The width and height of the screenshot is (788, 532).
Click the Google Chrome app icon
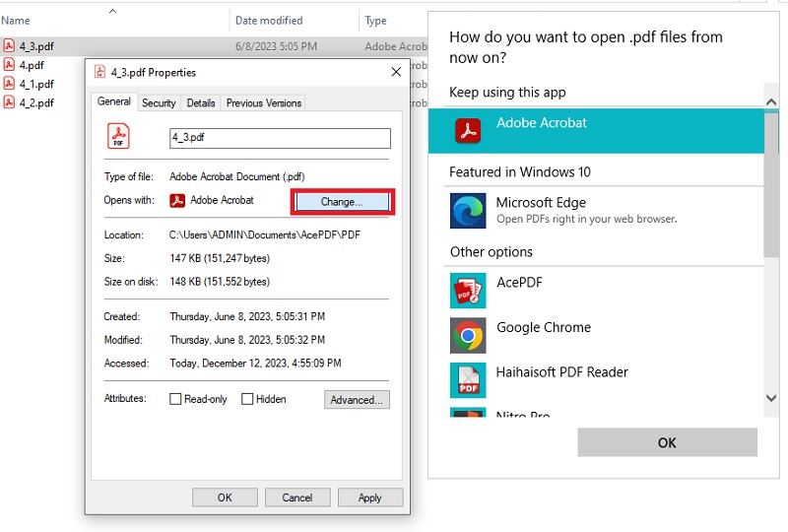pos(468,335)
